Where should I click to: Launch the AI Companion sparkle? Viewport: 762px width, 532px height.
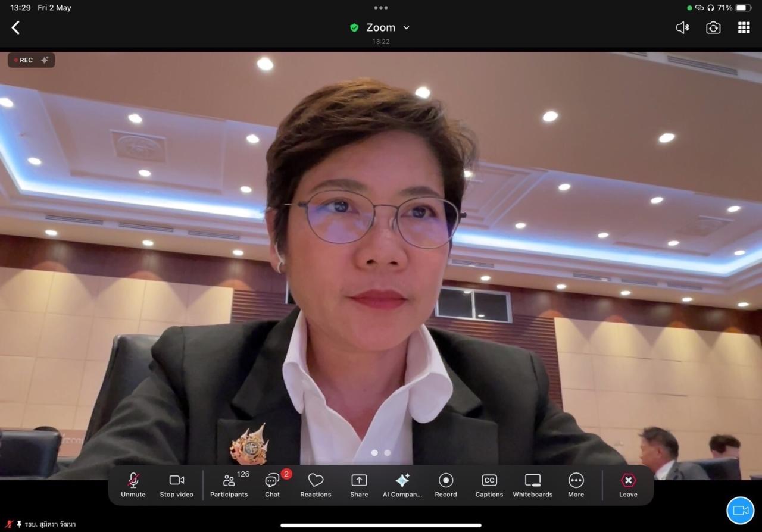[402, 484]
